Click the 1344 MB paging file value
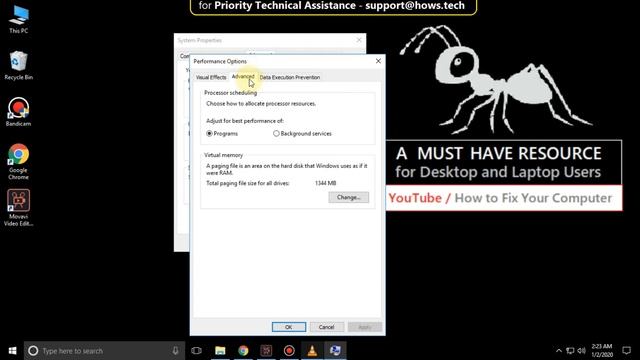Image resolution: width=640 pixels, height=360 pixels. (x=325, y=183)
